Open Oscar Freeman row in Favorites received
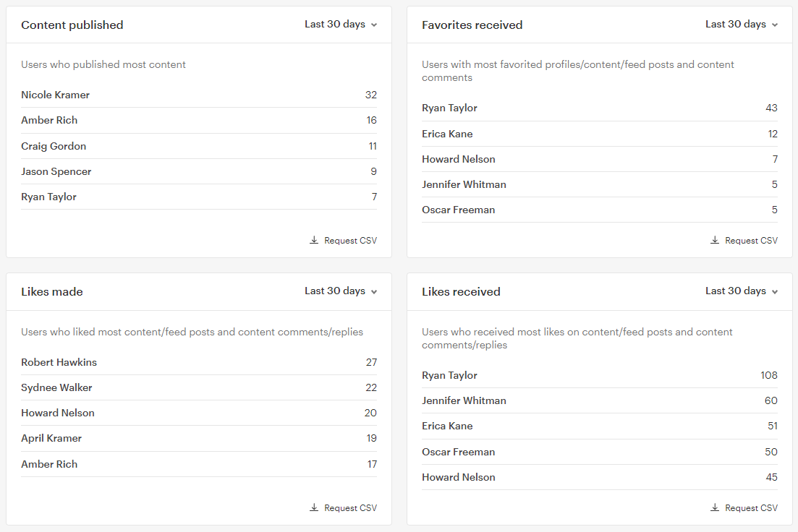 point(600,210)
